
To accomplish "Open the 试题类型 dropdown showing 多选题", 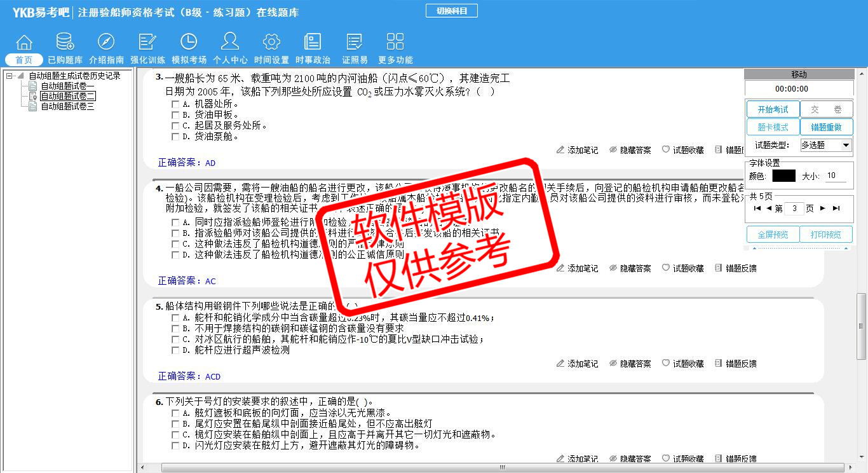I will 825,145.
